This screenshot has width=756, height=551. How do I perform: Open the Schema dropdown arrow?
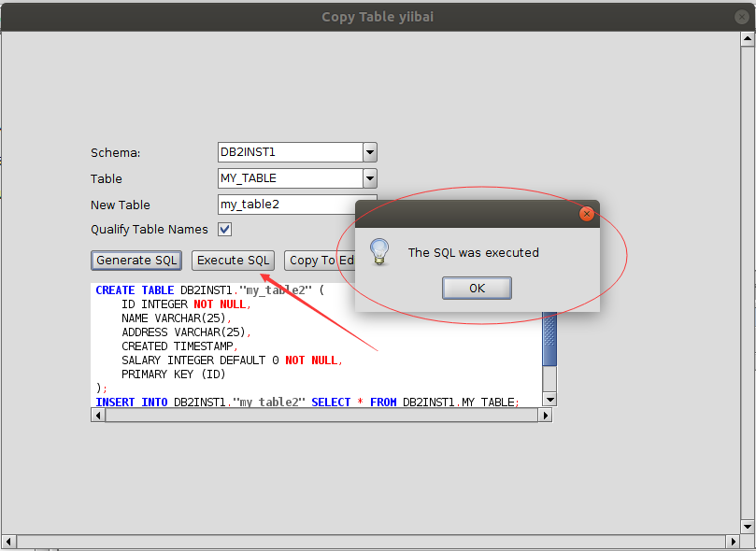(370, 152)
